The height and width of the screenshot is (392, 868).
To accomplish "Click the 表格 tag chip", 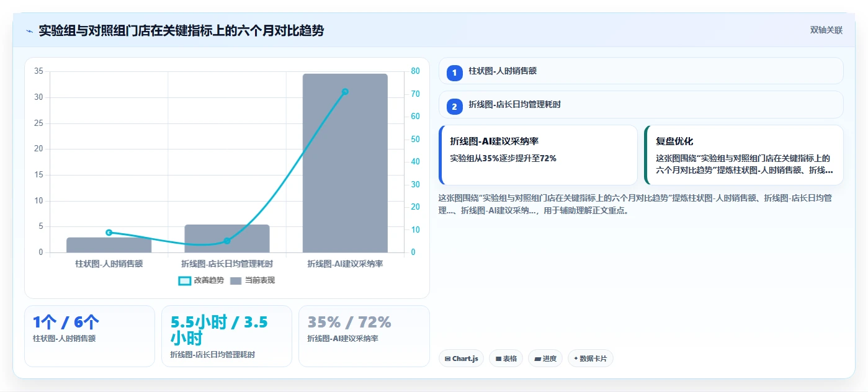I will [x=506, y=359].
